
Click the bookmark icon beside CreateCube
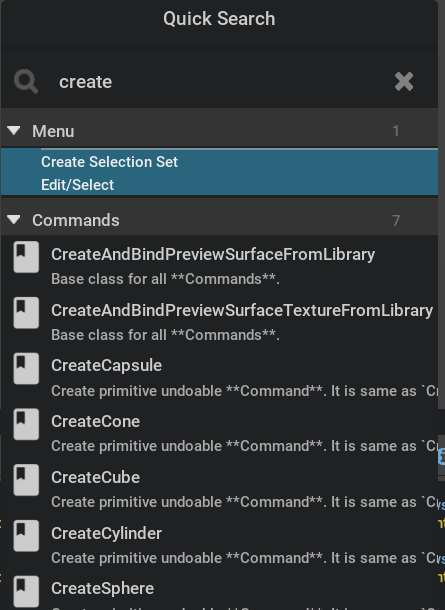26,480
